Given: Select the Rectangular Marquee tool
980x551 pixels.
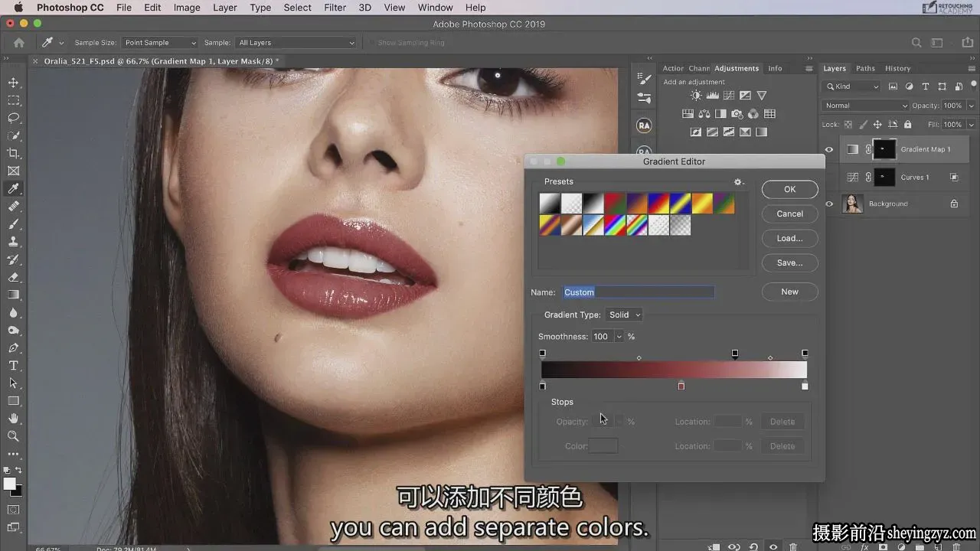Looking at the screenshot, I should click(13, 100).
